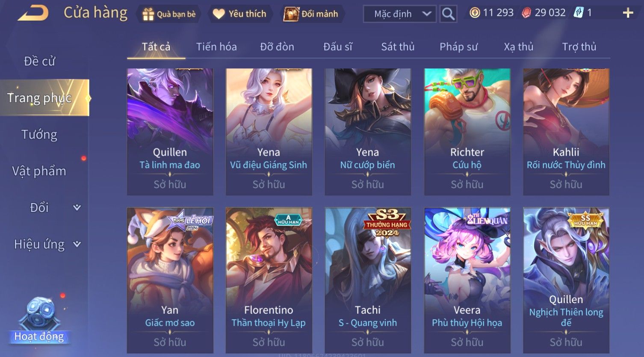Switch to the Sát thủ tab
Image resolution: width=644 pixels, height=357 pixels.
coord(398,47)
